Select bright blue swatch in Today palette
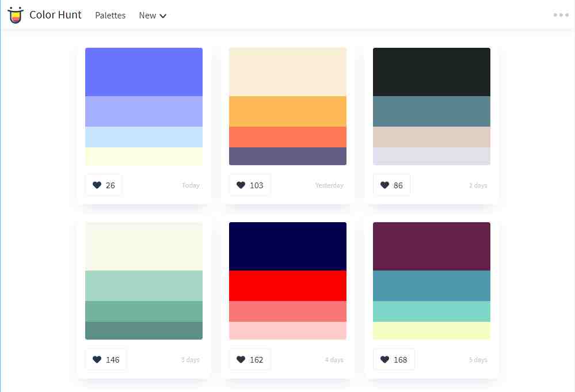This screenshot has width=575, height=392. (144, 72)
